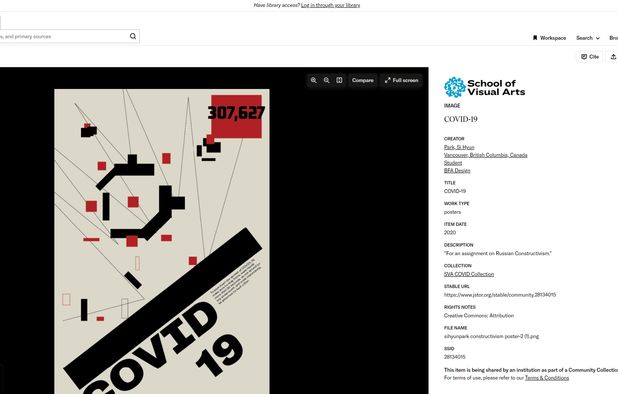
Task: Click the fit-to-view icon in viewer toolbar
Action: pyautogui.click(x=339, y=80)
